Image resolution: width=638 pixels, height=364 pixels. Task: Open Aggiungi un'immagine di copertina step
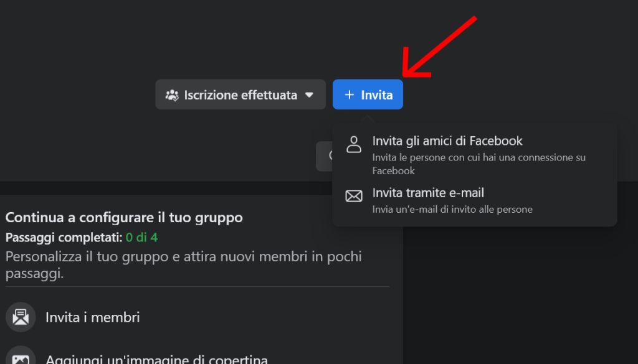click(198, 355)
